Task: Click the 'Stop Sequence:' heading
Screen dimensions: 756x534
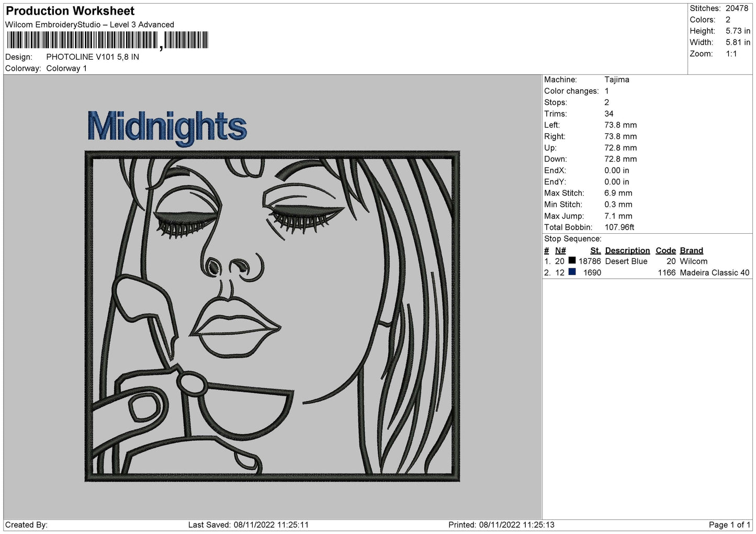Action: pos(573,239)
